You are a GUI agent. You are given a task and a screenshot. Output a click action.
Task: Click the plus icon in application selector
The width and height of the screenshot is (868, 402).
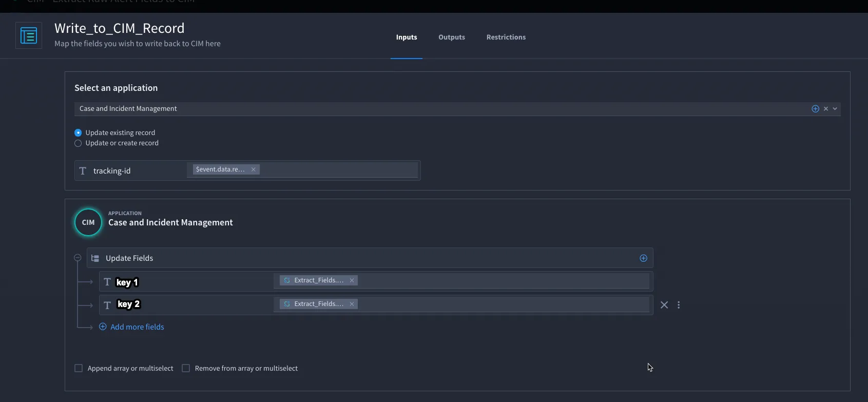(x=815, y=109)
